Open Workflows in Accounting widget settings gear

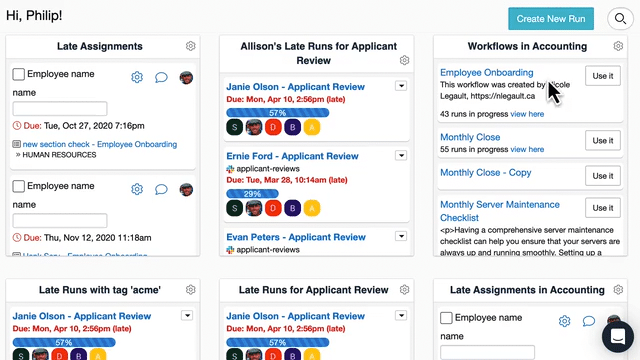[618, 46]
